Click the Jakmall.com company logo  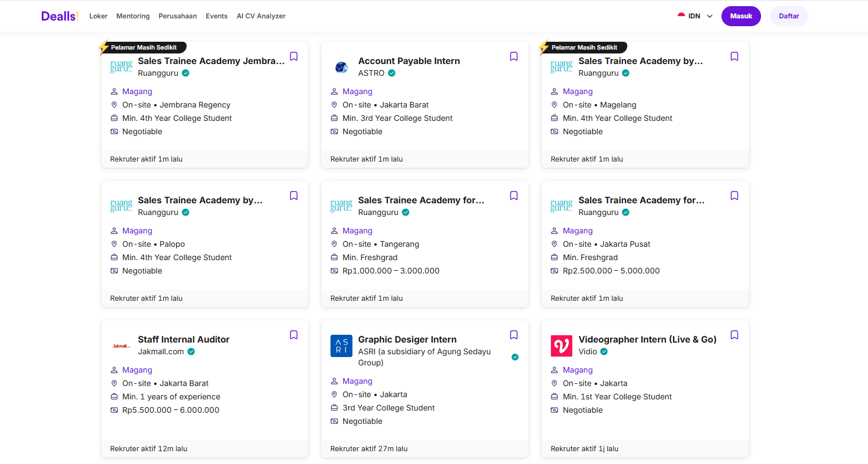point(121,346)
